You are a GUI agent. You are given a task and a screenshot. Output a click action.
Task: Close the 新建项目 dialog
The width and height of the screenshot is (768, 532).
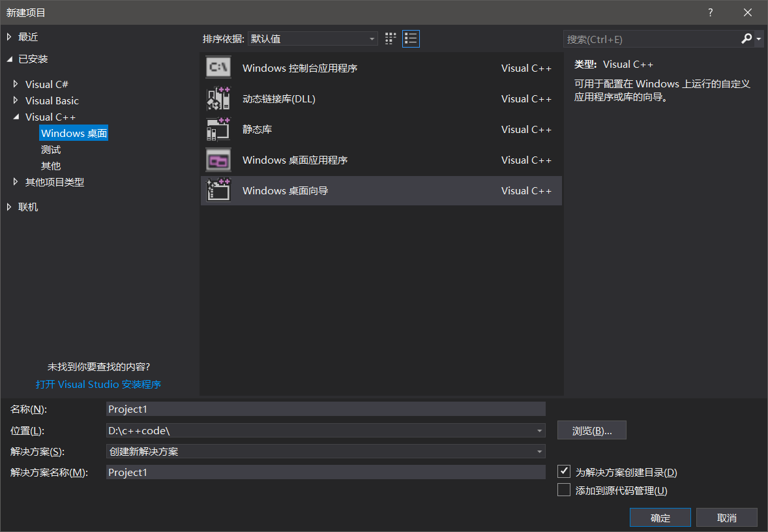(x=747, y=12)
